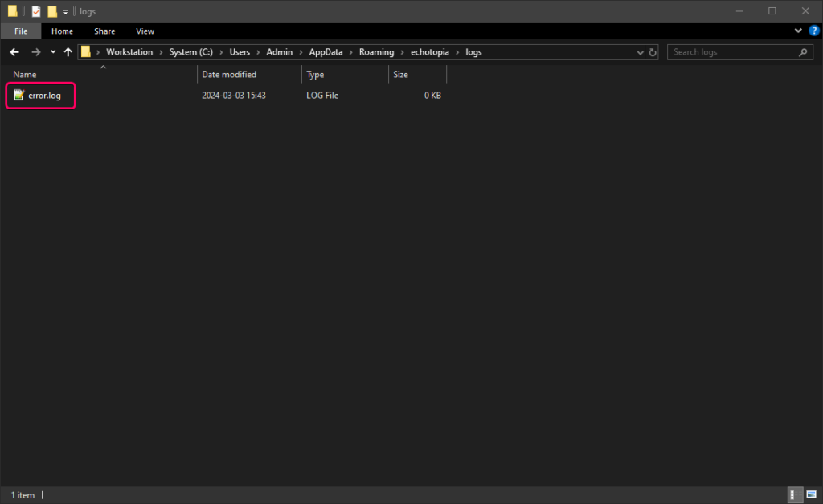
Task: Open the Home ribbon tab
Action: tap(62, 31)
